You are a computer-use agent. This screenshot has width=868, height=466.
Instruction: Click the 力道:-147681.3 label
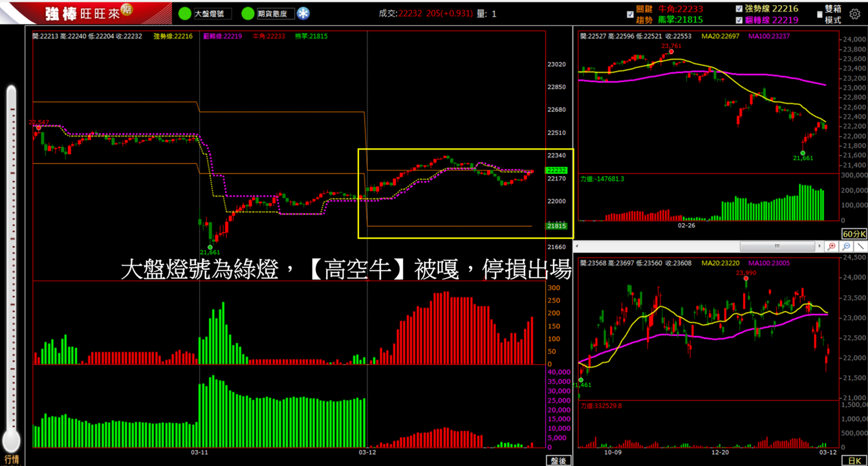click(x=602, y=179)
